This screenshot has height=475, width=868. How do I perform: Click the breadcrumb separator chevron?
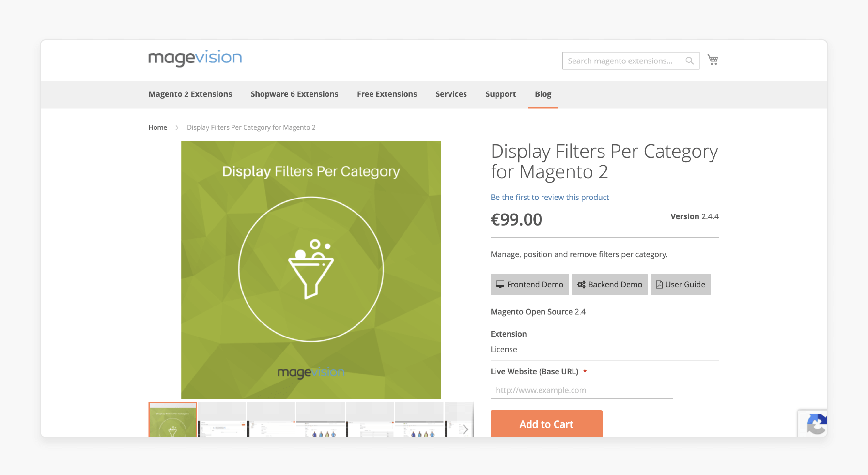point(177,127)
